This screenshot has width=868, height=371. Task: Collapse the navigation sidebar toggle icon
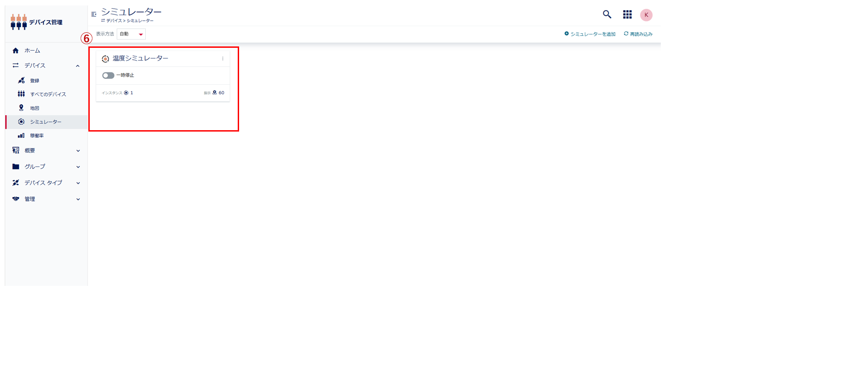94,14
